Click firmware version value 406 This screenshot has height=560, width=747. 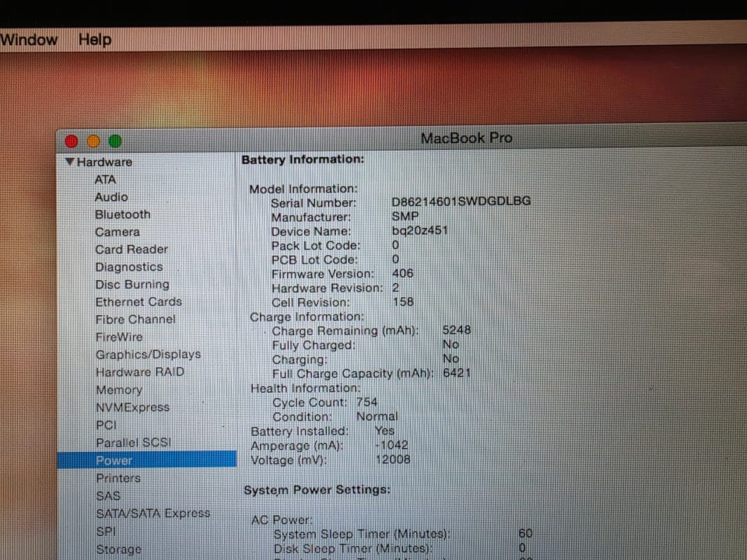(x=402, y=273)
